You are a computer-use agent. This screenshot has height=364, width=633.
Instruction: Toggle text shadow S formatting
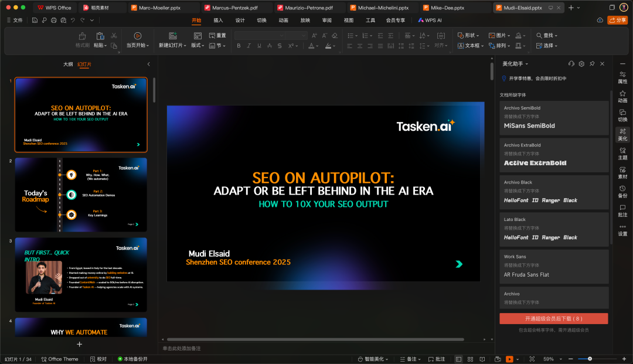point(280,46)
